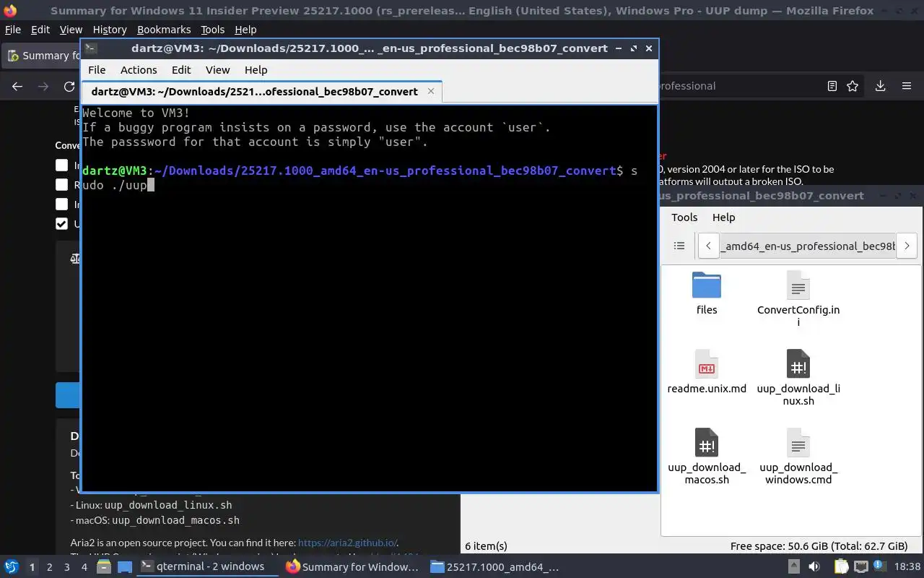Screen dimensions: 924x578
Task: Open Firefox Bookmarks menu
Action: pyautogui.click(x=164, y=30)
